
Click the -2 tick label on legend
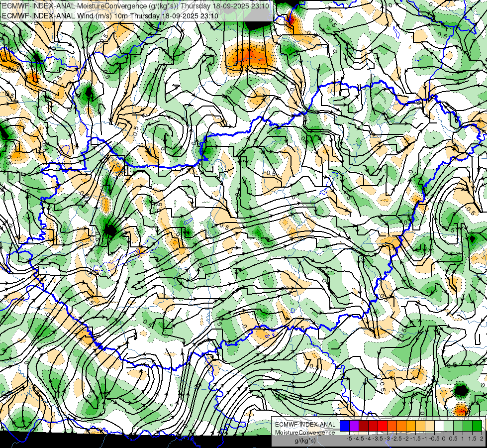406,439
